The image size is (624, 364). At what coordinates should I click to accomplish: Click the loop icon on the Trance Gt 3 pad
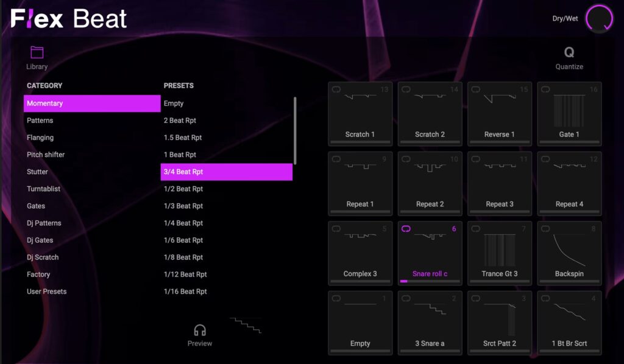tap(475, 229)
